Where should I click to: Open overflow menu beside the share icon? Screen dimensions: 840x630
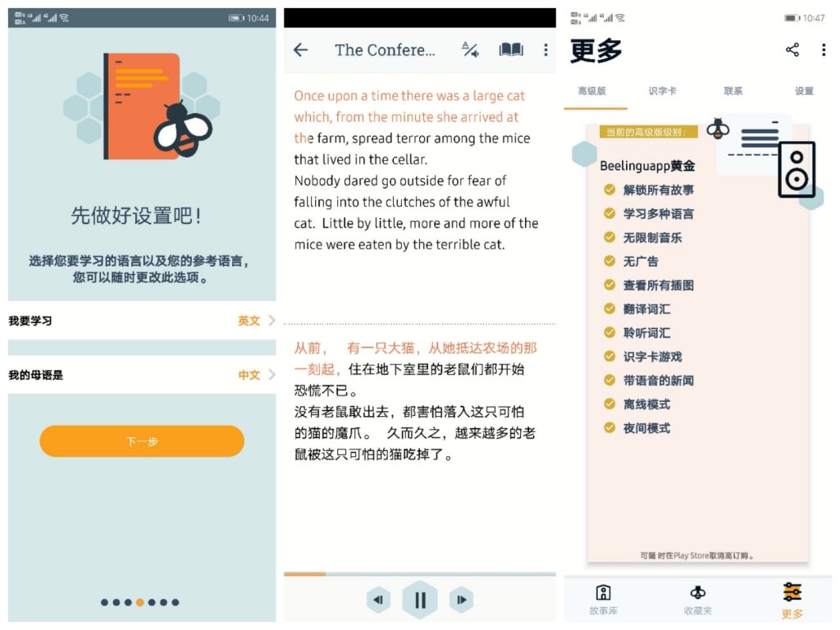pos(824,50)
